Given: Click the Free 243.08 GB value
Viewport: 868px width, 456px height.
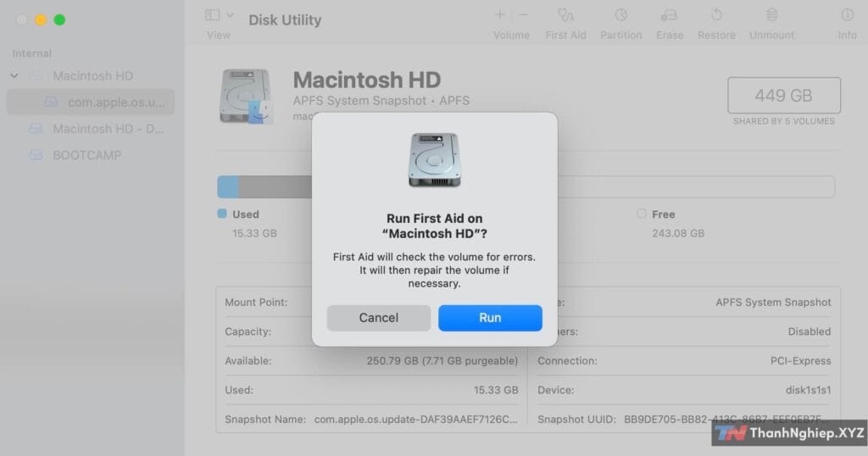Looking at the screenshot, I should 678,234.
